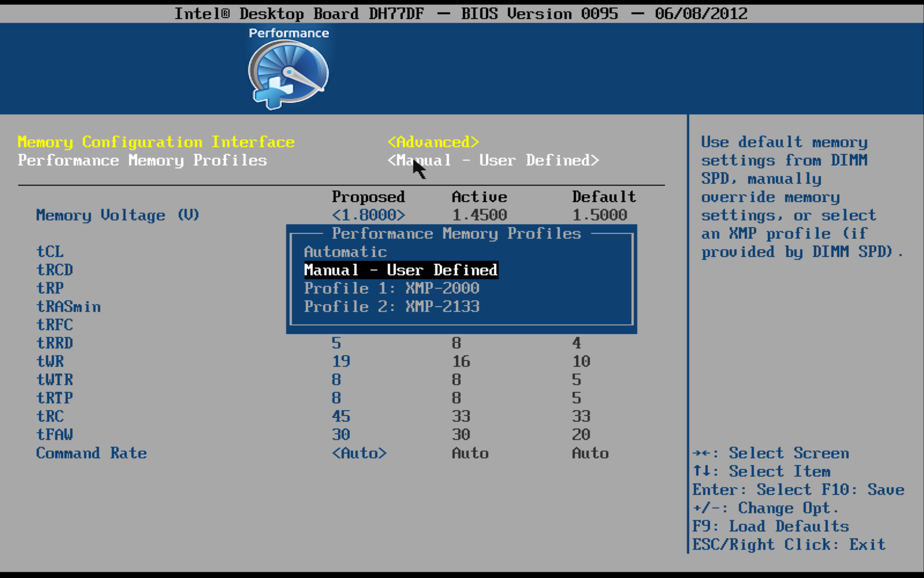The image size is (924, 578).
Task: Pick Profile 2: XMP-2133
Action: point(392,307)
